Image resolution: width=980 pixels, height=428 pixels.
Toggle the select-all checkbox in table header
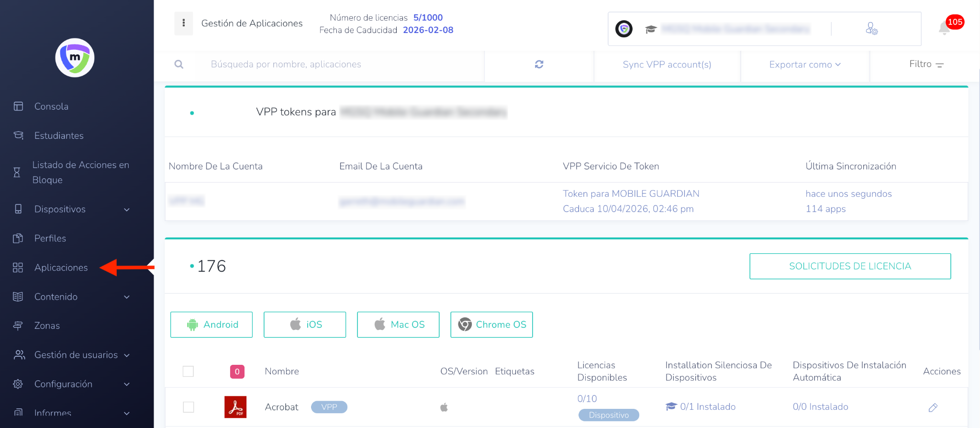(x=189, y=372)
